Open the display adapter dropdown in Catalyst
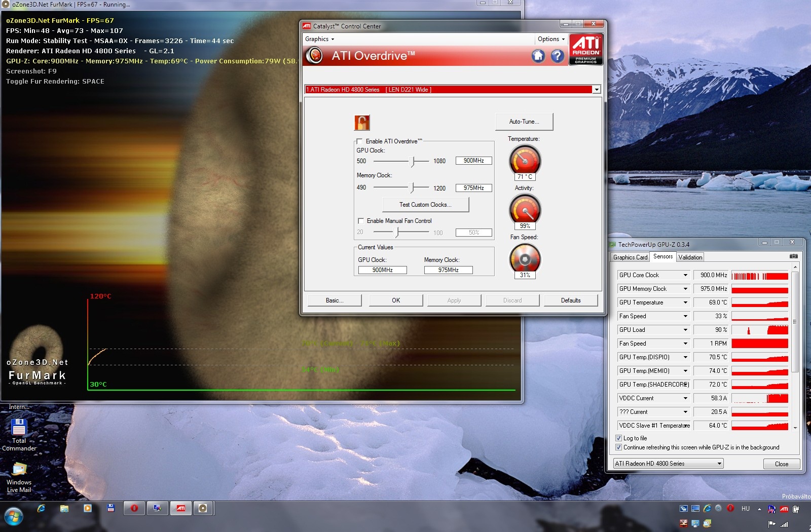 click(x=596, y=90)
